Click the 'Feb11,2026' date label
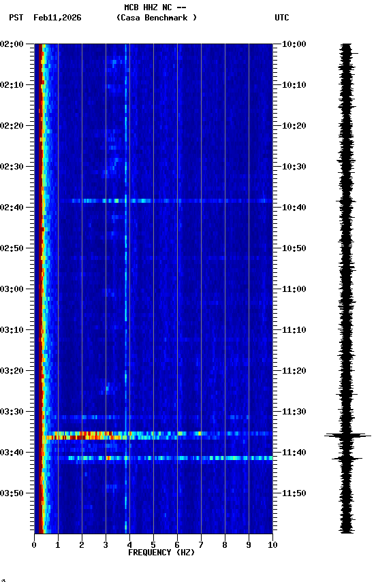The image size is (376, 588). coord(57,18)
